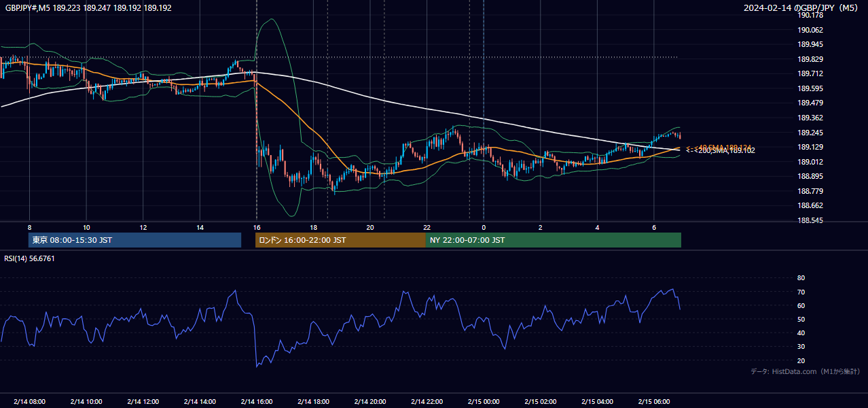Click the 2/15 00:00 time label
The width and height of the screenshot is (868, 408).
(x=484, y=401)
